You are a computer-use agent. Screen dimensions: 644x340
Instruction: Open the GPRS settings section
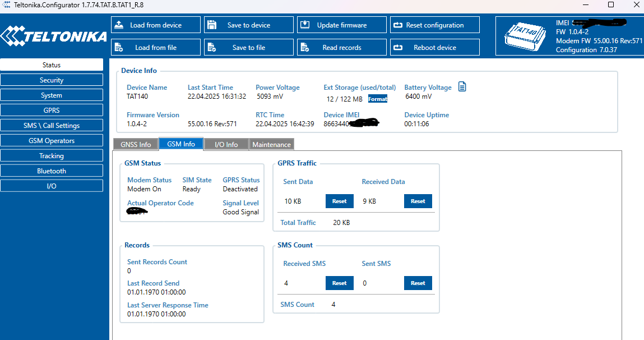[52, 110]
